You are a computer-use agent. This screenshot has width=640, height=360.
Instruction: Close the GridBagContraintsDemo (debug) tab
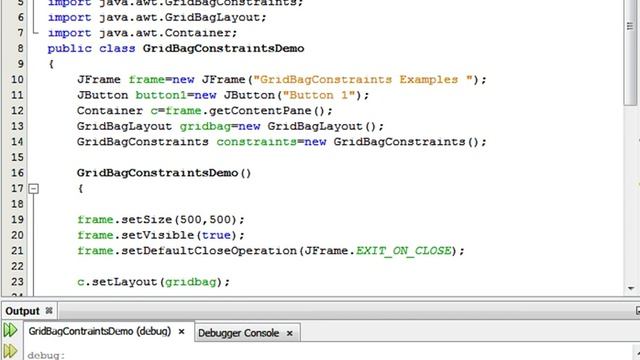[182, 331]
